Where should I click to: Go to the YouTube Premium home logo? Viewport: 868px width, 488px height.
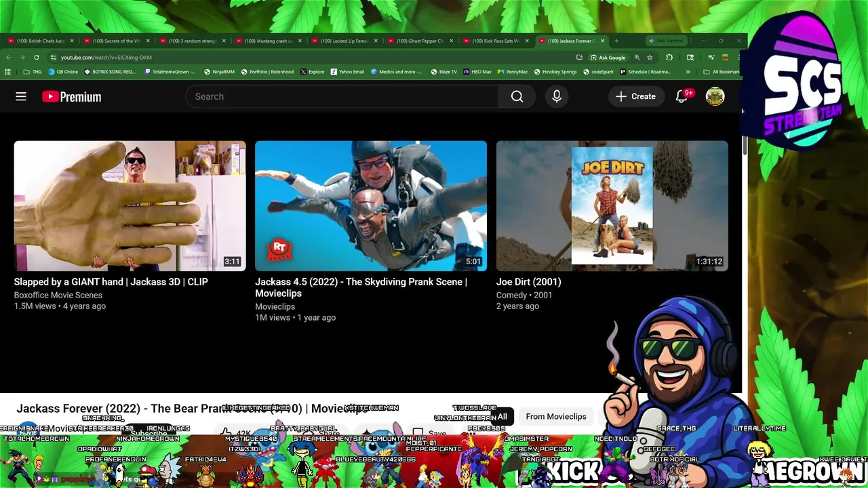[x=71, y=97]
